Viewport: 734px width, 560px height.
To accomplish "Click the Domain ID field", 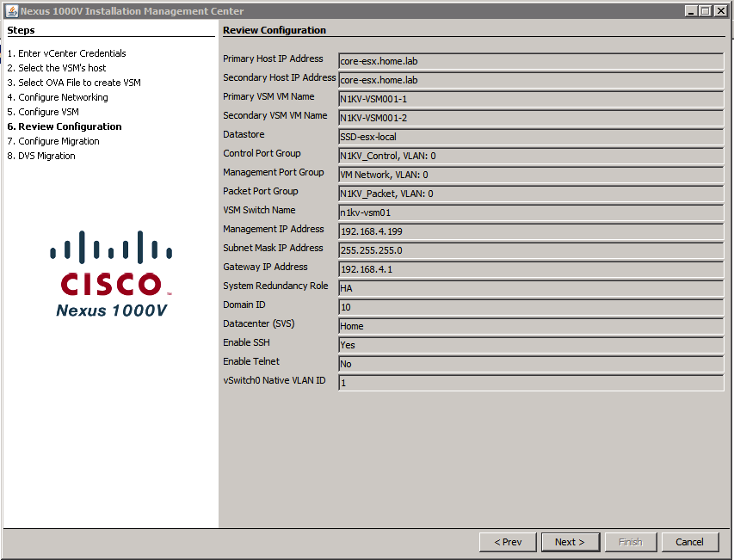I will [531, 307].
